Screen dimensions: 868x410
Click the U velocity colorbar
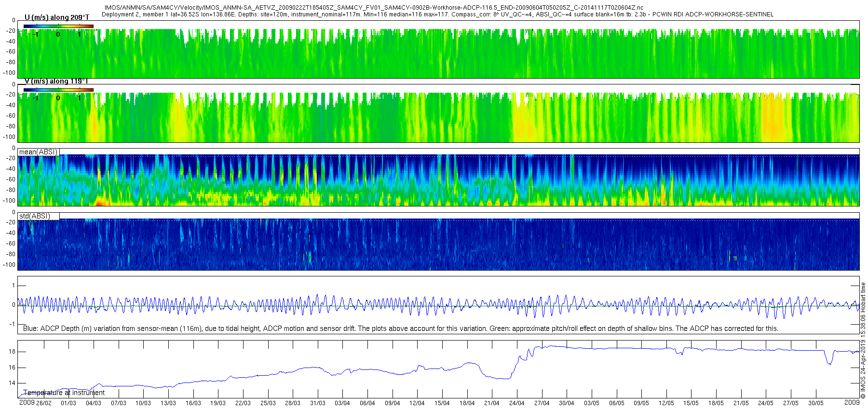click(x=58, y=26)
